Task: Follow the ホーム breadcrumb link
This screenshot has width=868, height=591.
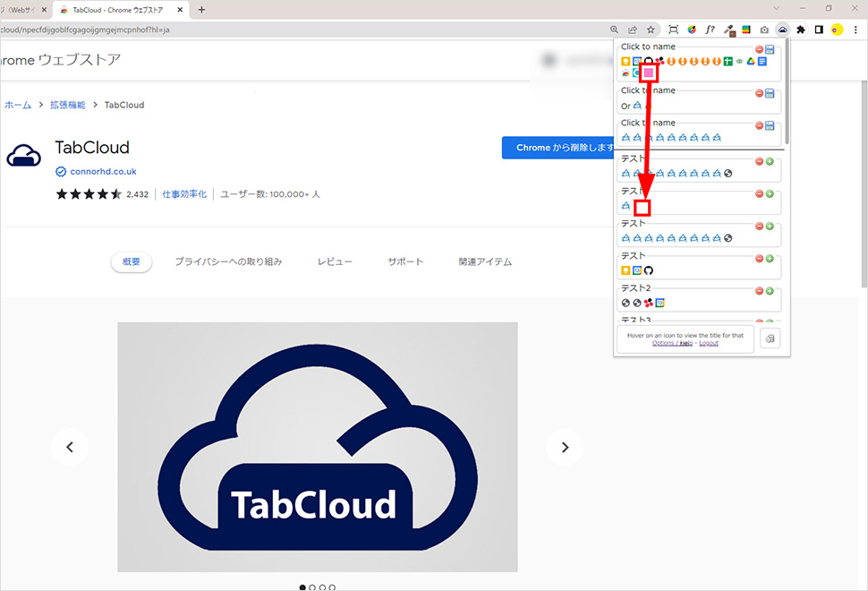Action: pos(18,105)
